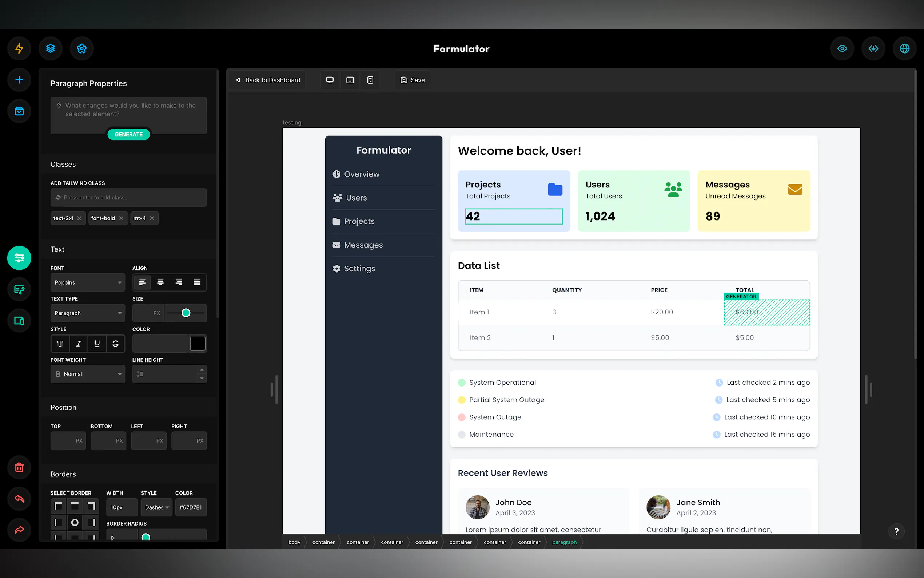Toggle underline text style
924x578 pixels.
tap(97, 344)
